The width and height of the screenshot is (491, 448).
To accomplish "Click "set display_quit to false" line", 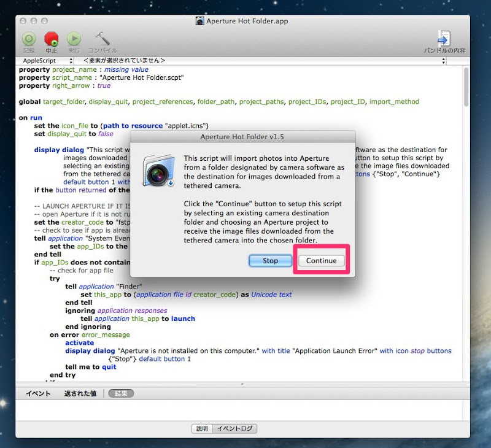I will pyautogui.click(x=74, y=134).
